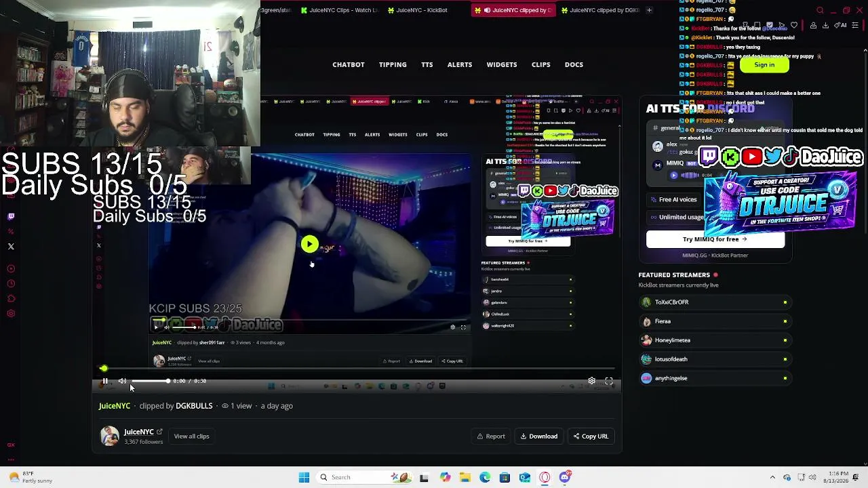The width and height of the screenshot is (868, 488).
Task: Open the JuiceNYC channel name above follower count
Action: click(x=139, y=432)
